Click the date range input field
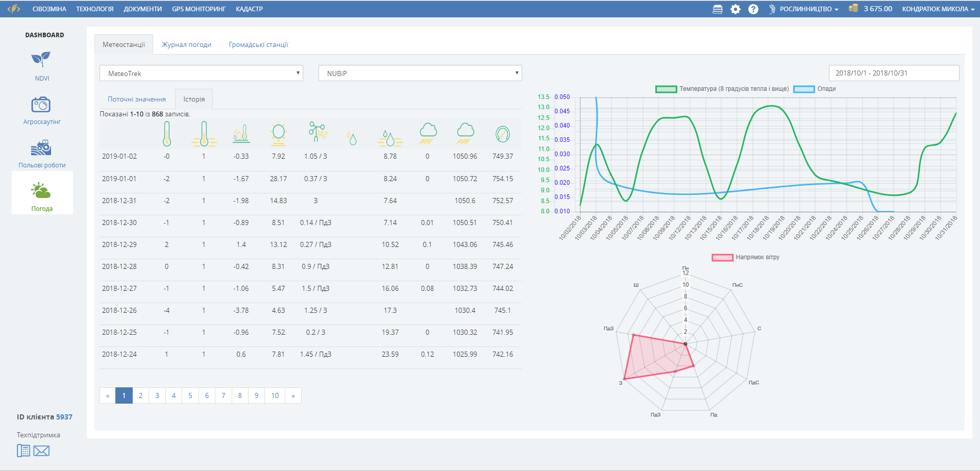980x471 pixels. click(894, 73)
